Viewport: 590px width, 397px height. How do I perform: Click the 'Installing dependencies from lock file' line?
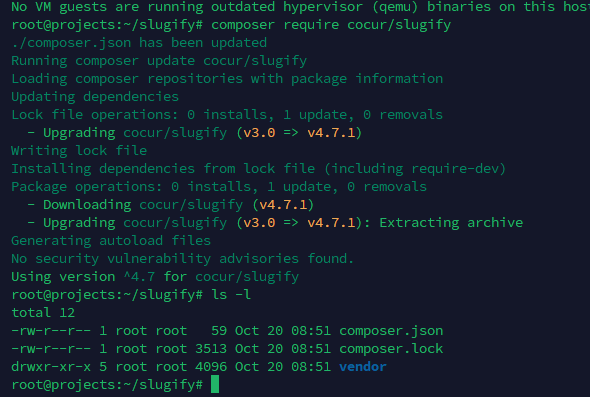pyautogui.click(x=259, y=169)
